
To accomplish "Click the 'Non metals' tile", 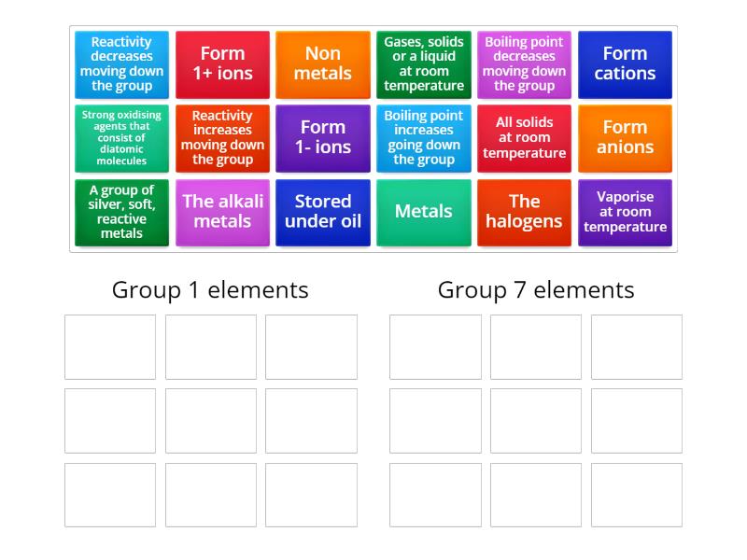I will pos(323,63).
